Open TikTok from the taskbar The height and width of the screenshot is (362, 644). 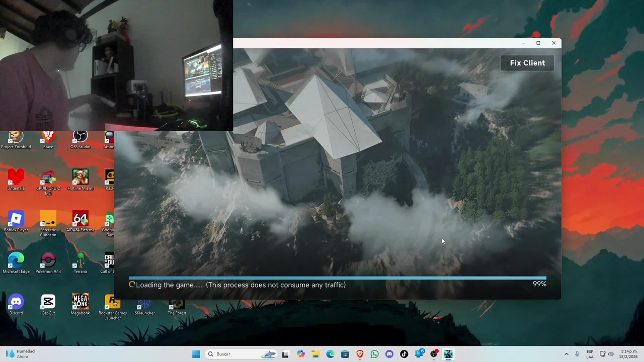click(x=404, y=354)
